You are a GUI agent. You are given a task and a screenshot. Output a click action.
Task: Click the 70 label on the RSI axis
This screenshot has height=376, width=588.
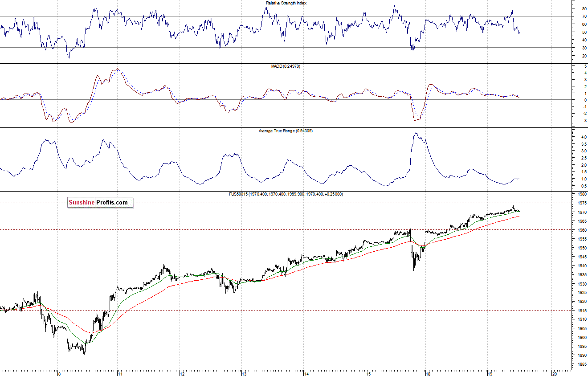tap(584, 16)
